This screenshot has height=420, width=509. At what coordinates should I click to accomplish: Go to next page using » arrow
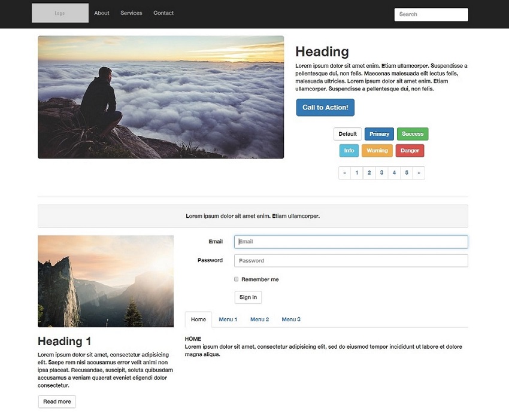(x=419, y=173)
